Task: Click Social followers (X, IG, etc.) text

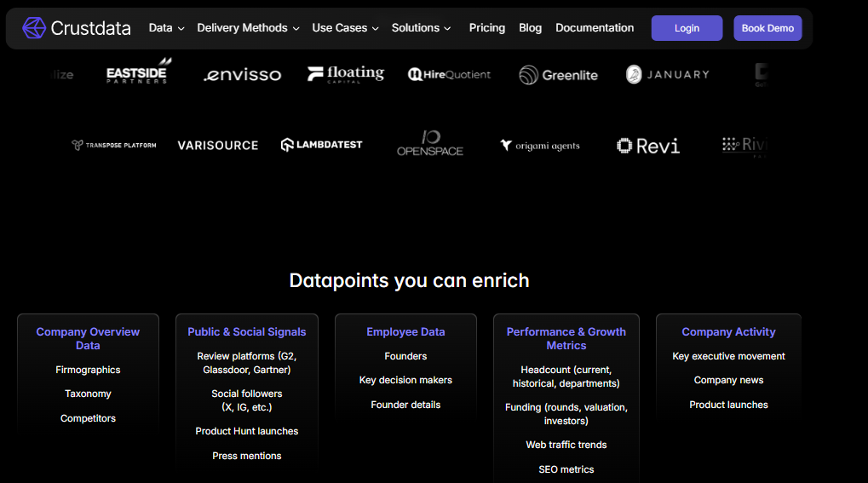Action: 247,400
